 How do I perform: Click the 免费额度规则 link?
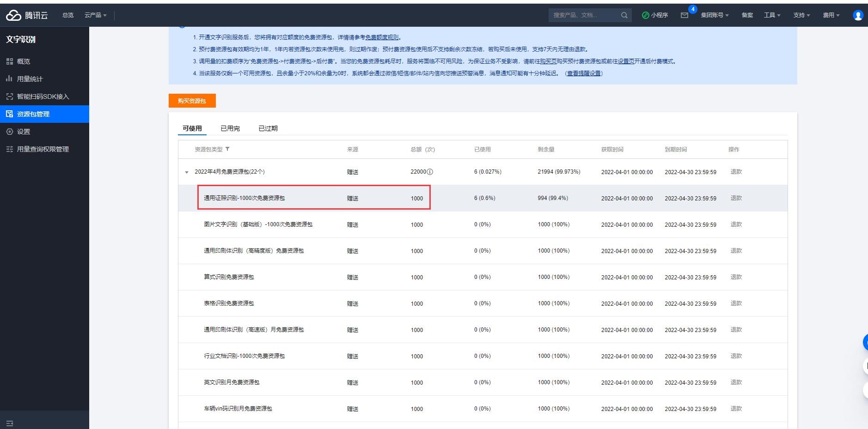382,37
